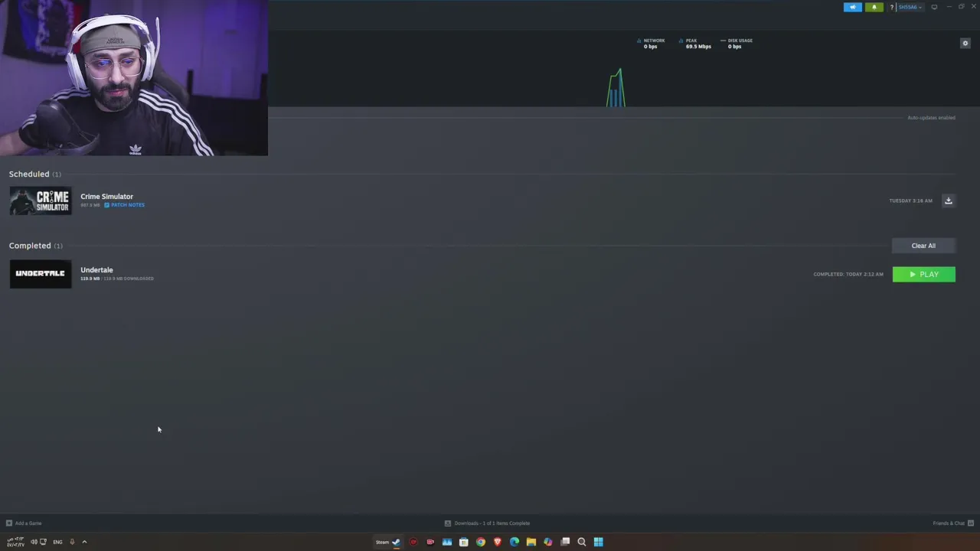The height and width of the screenshot is (551, 980).
Task: Click the Network 0 bps stat
Action: point(651,44)
